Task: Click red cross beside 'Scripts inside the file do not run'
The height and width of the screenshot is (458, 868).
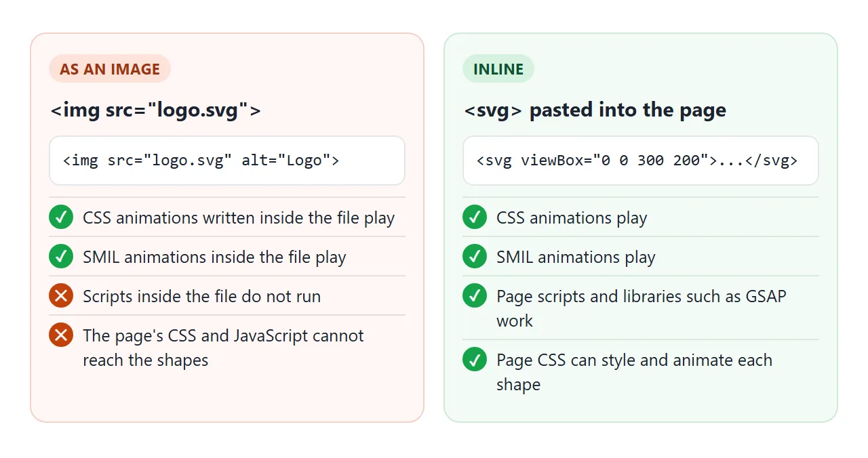Action: [x=61, y=296]
